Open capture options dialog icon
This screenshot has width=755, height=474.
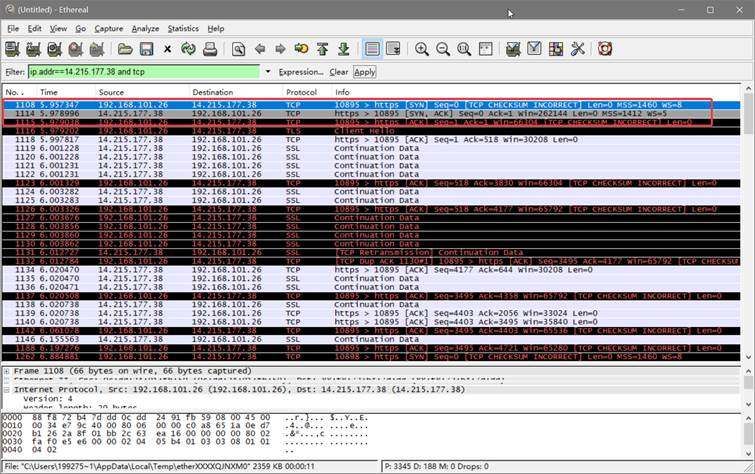coord(33,49)
